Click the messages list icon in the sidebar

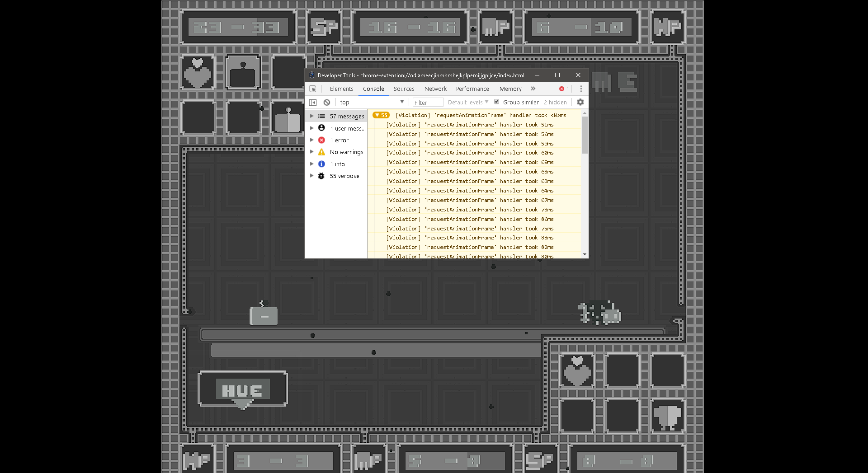(x=321, y=116)
